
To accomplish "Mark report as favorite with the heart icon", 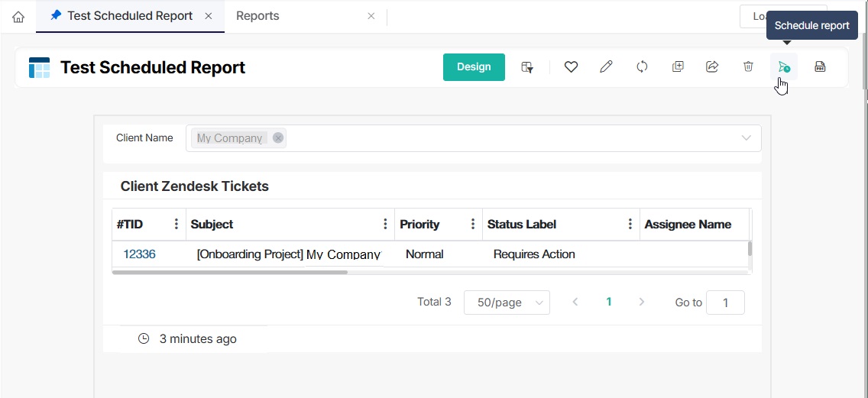I will click(x=571, y=67).
